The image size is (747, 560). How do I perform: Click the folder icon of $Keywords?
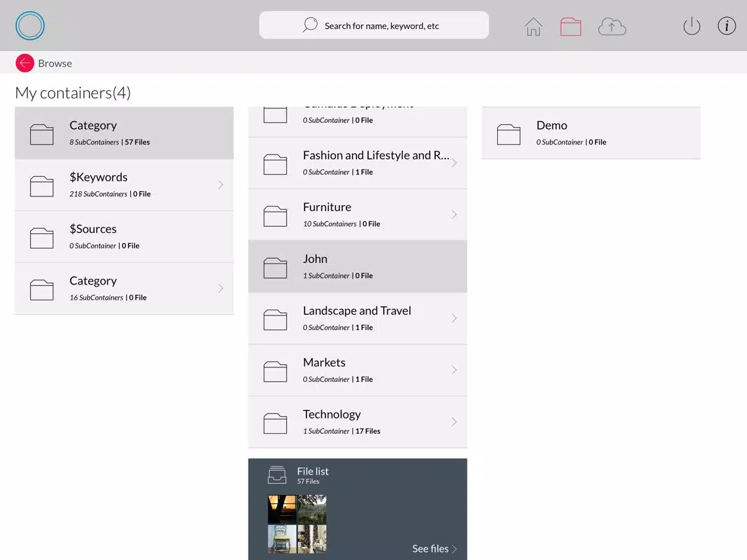coord(42,186)
